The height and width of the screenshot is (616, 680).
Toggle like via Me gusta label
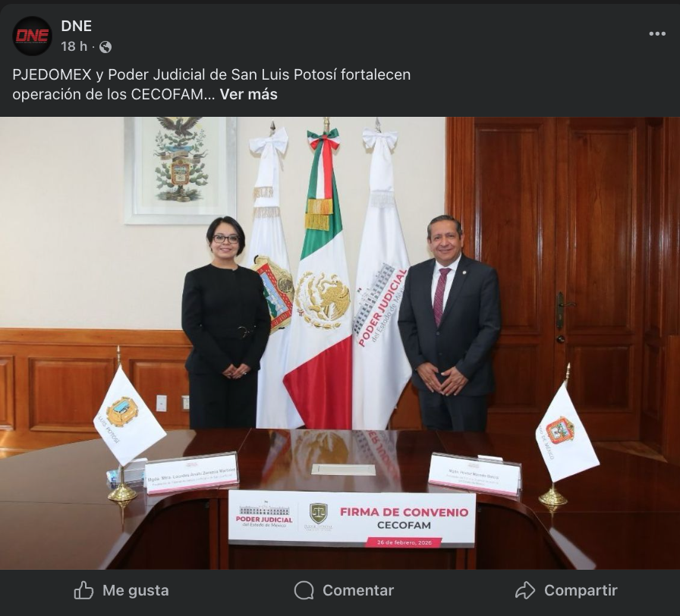coord(136,590)
